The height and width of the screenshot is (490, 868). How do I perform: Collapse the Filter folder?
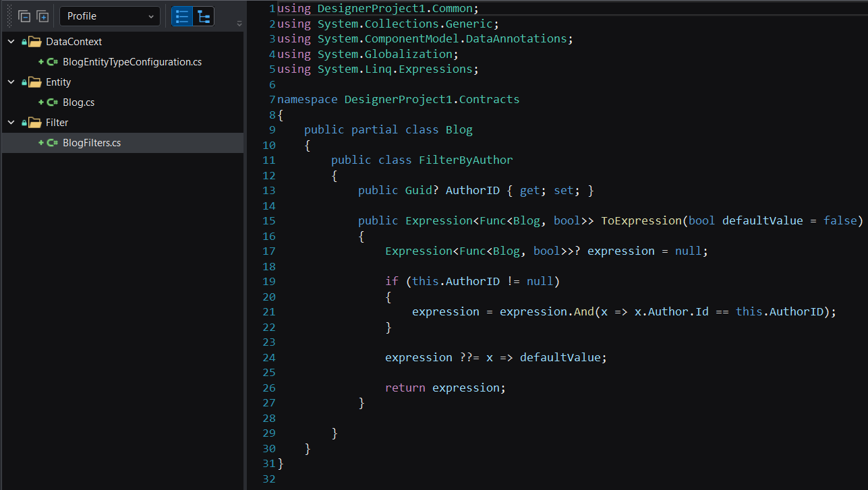[11, 123]
